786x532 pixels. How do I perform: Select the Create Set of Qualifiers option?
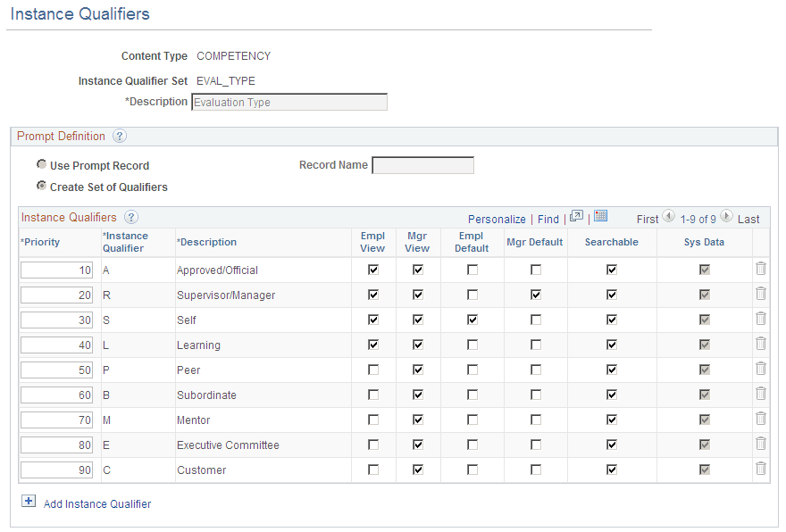[x=41, y=185]
